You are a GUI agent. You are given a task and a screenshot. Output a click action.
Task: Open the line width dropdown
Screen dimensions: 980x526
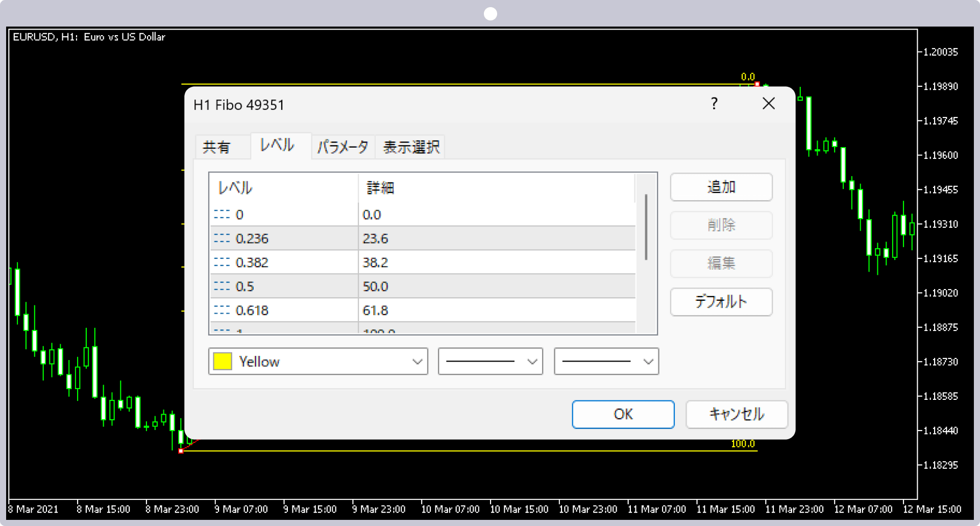coord(606,362)
